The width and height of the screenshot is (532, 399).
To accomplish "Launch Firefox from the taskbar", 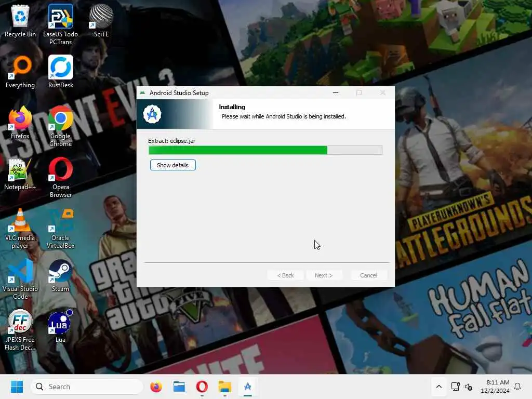I will [156, 387].
